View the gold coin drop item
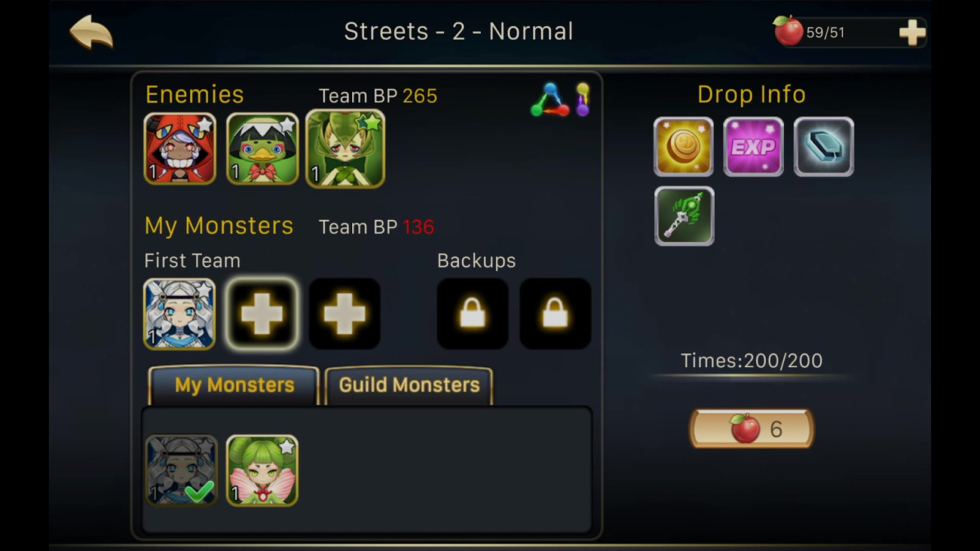 click(x=684, y=147)
